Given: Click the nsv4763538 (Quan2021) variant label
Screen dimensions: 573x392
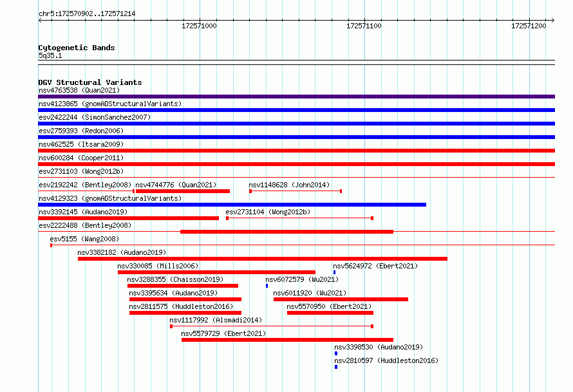Looking at the screenshot, I should click(x=79, y=90).
